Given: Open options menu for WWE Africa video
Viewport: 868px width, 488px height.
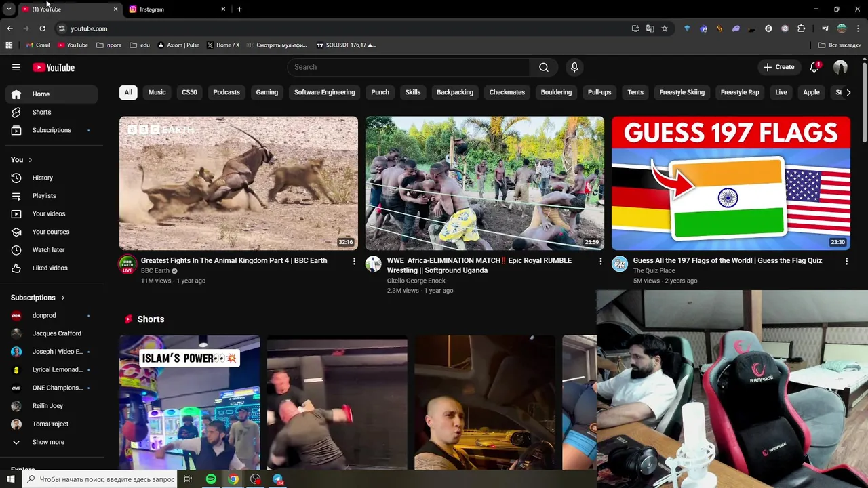Looking at the screenshot, I should pyautogui.click(x=600, y=261).
